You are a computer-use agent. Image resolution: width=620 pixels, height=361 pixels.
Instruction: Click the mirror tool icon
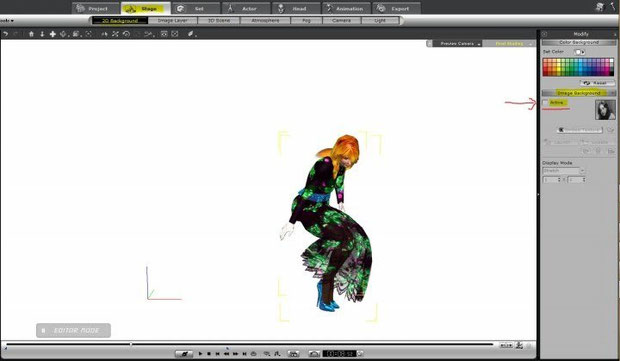click(x=104, y=34)
